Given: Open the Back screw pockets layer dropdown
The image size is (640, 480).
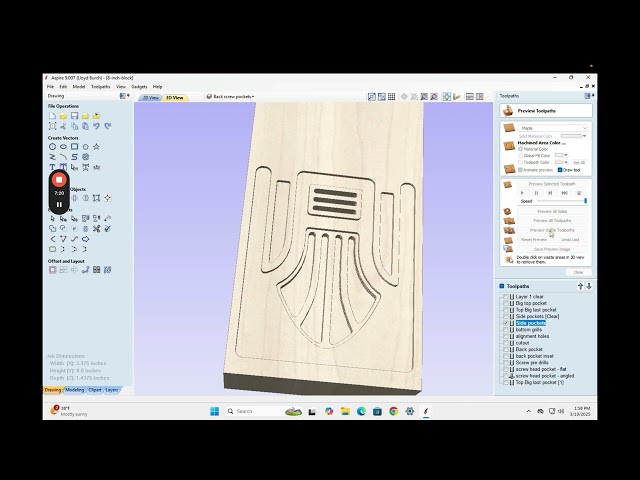Looking at the screenshot, I should 231,97.
